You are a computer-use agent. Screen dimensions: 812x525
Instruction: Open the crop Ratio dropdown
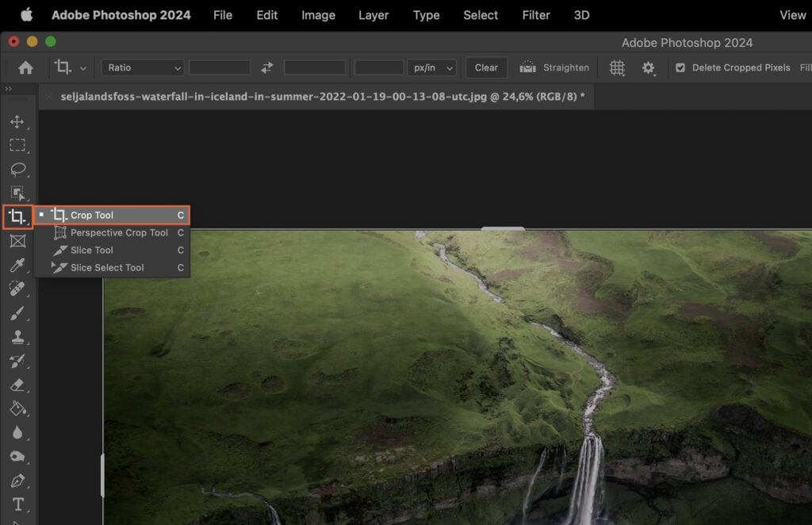click(x=142, y=67)
